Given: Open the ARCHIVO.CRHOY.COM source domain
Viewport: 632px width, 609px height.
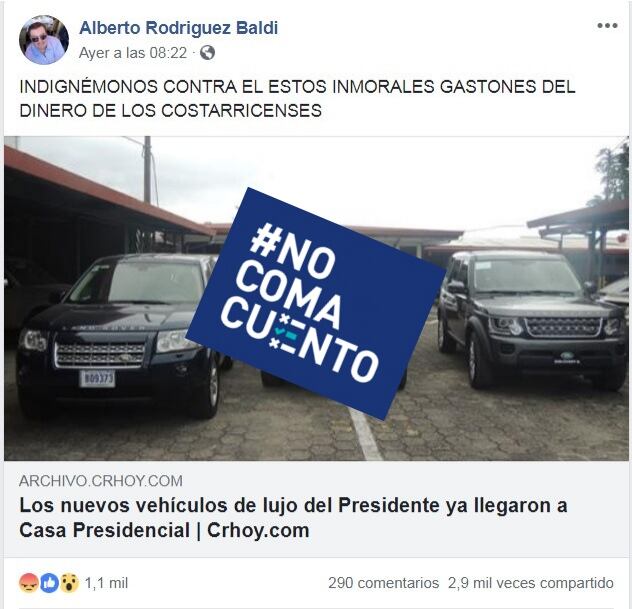Looking at the screenshot, I should tap(101, 481).
